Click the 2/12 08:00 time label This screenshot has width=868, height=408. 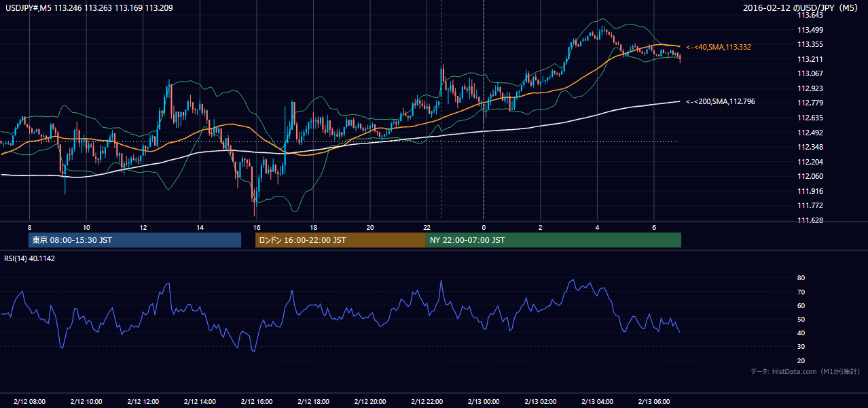pos(30,402)
